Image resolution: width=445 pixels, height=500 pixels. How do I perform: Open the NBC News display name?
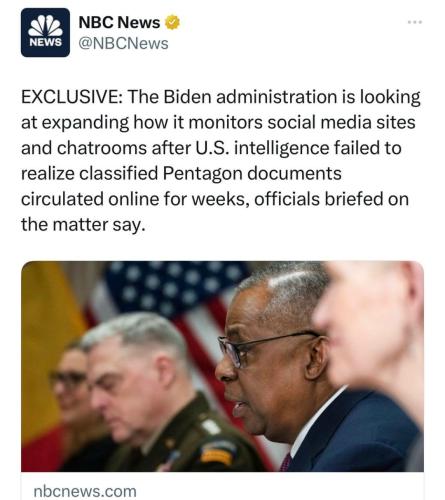(x=119, y=23)
